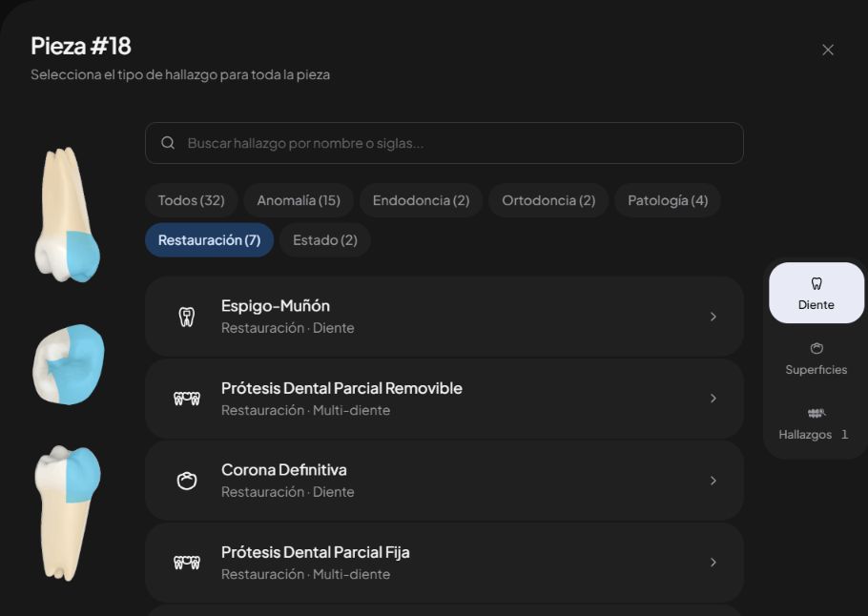Click 'Restauración · Diente' under Espigo-Muñón
Screen dimensions: 868x616
(x=288, y=328)
